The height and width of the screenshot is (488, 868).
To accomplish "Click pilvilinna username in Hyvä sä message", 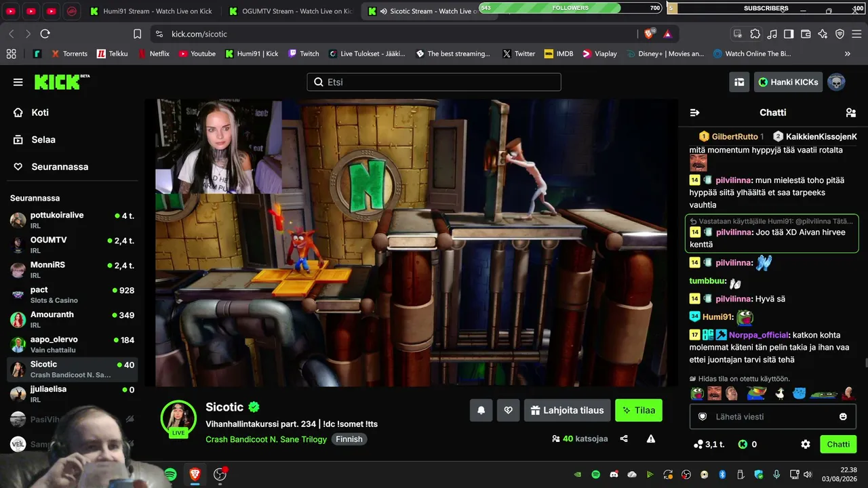I will pos(734,299).
